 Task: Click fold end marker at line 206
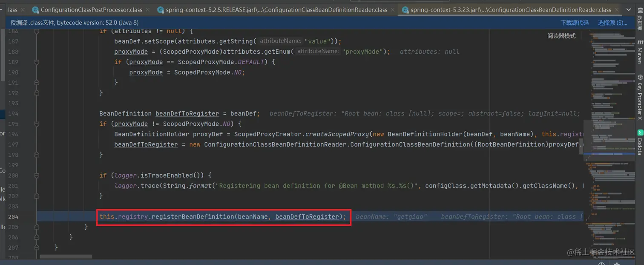tap(37, 237)
